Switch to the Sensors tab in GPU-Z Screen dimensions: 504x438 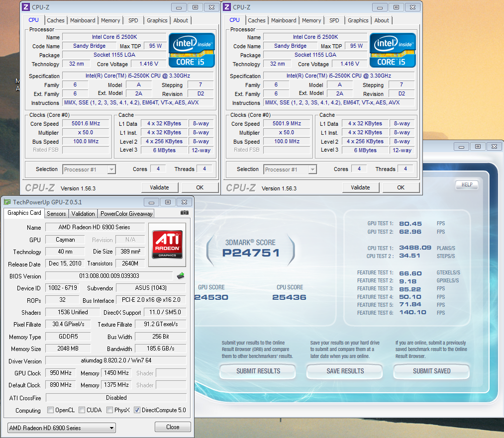56,214
